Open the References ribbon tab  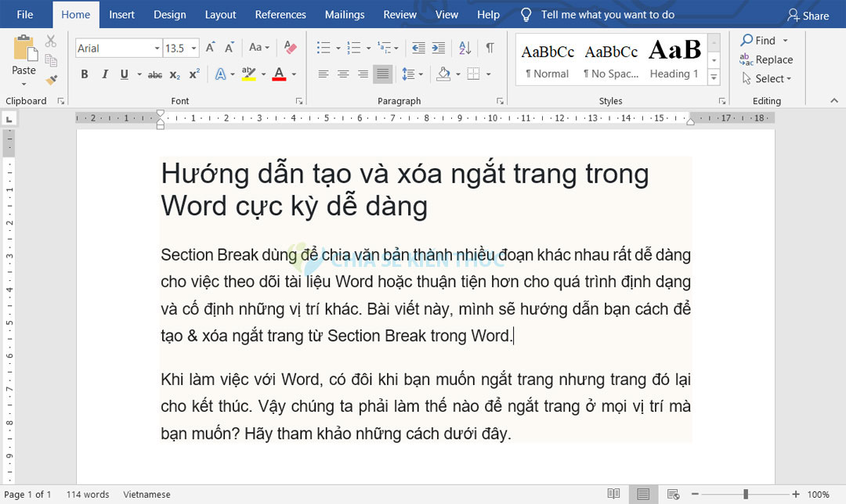coord(280,14)
